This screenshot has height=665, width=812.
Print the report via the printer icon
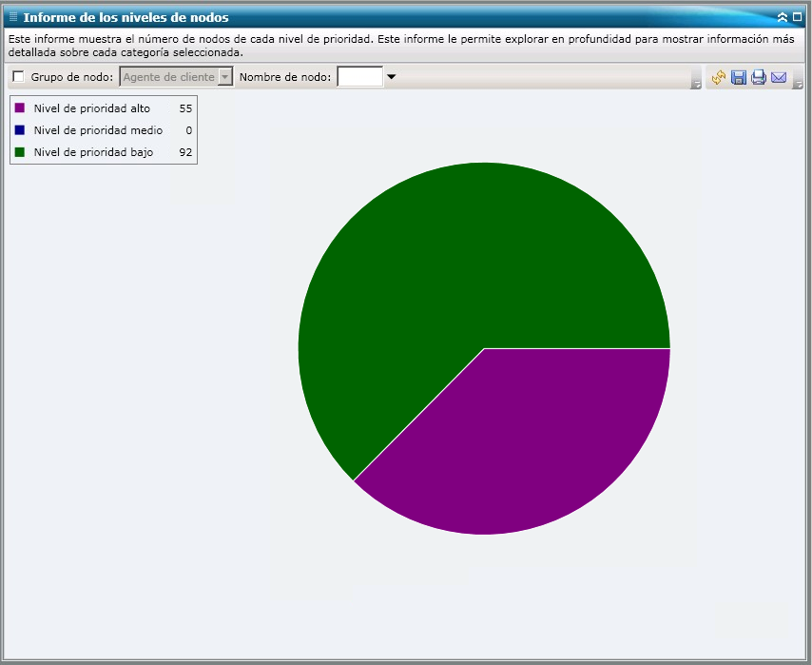[759, 77]
